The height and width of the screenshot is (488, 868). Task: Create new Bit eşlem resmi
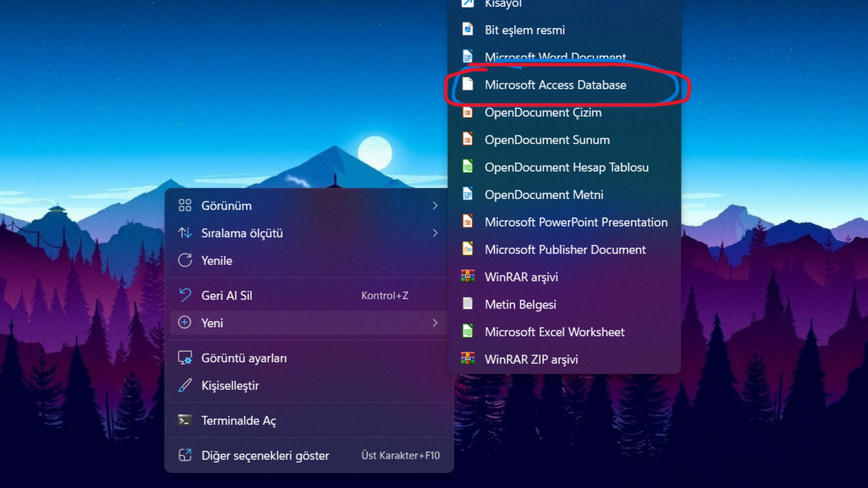(x=564, y=30)
